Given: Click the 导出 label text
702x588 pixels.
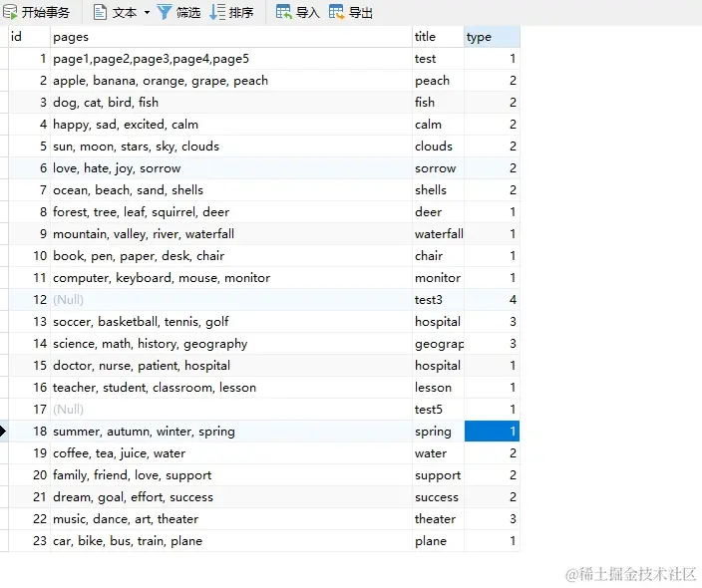Looking at the screenshot, I should (x=360, y=13).
